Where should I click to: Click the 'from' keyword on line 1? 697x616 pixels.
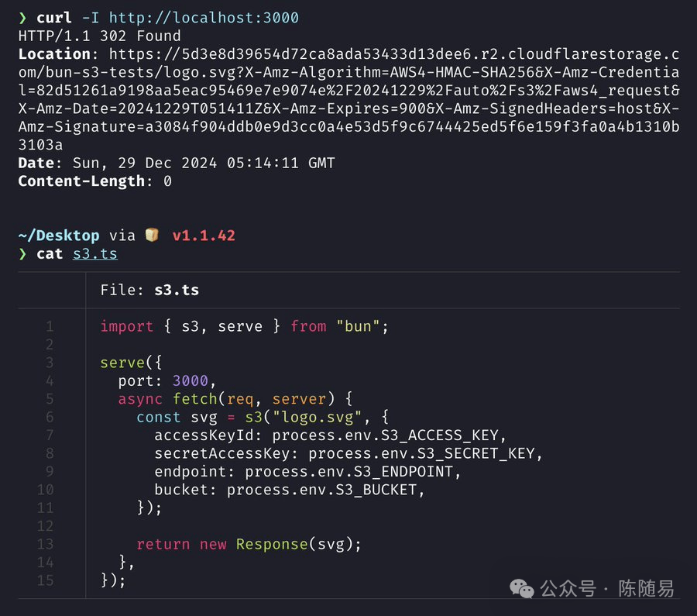(308, 326)
